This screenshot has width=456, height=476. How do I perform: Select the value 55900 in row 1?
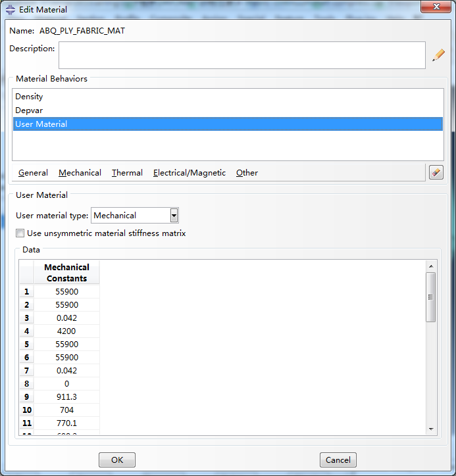(67, 292)
